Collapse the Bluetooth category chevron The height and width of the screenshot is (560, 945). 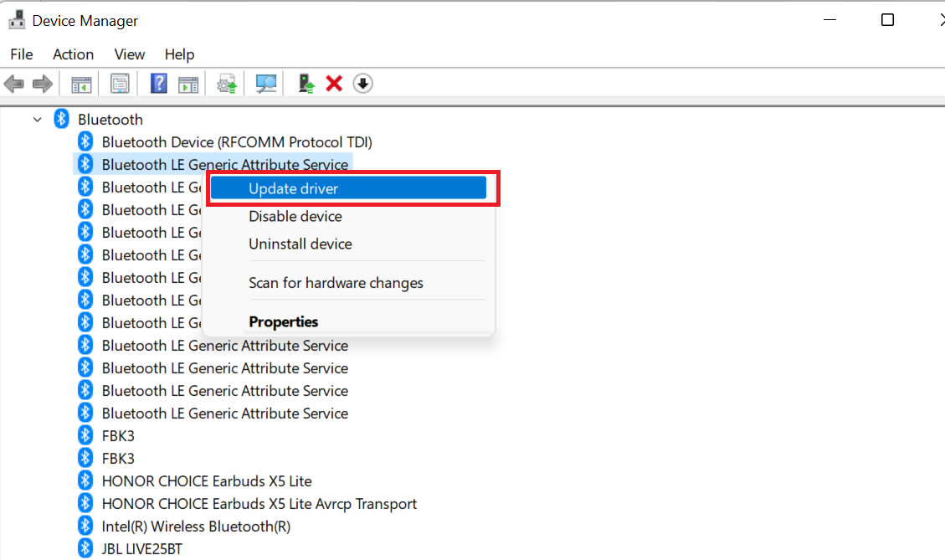pos(38,120)
